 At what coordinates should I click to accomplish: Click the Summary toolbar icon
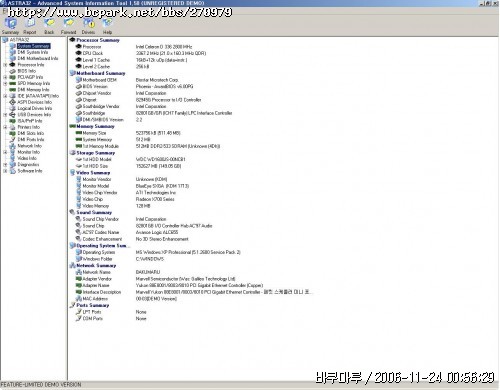[x=10, y=26]
